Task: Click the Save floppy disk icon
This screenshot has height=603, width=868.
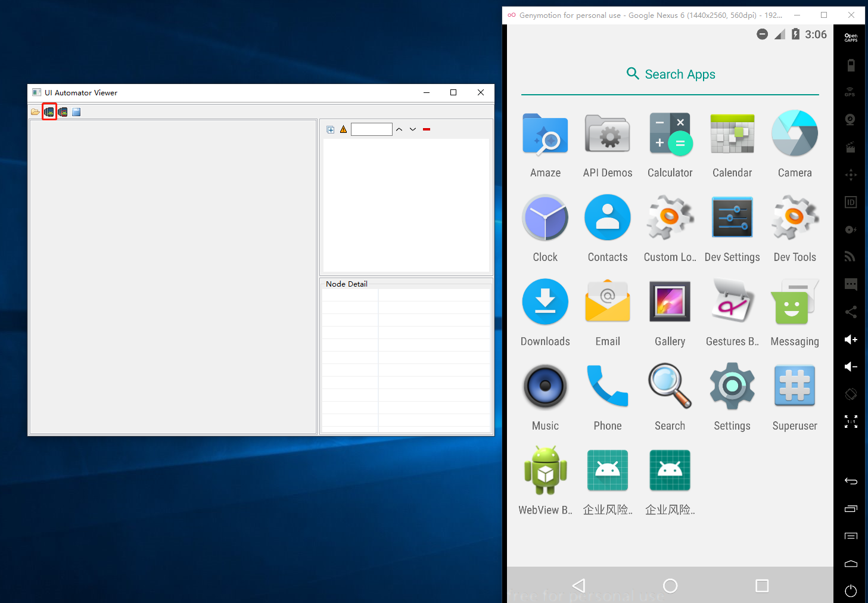Action: click(76, 112)
